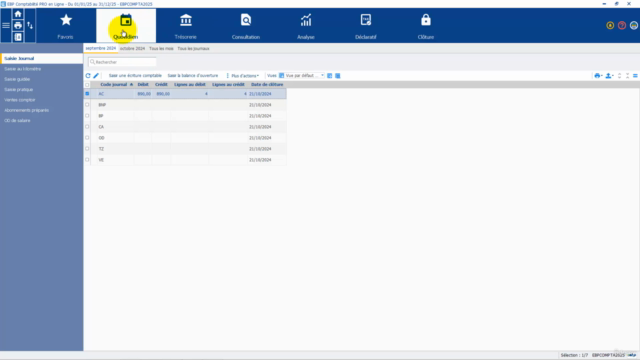Uncheck the AC journal row checkbox

point(87,93)
